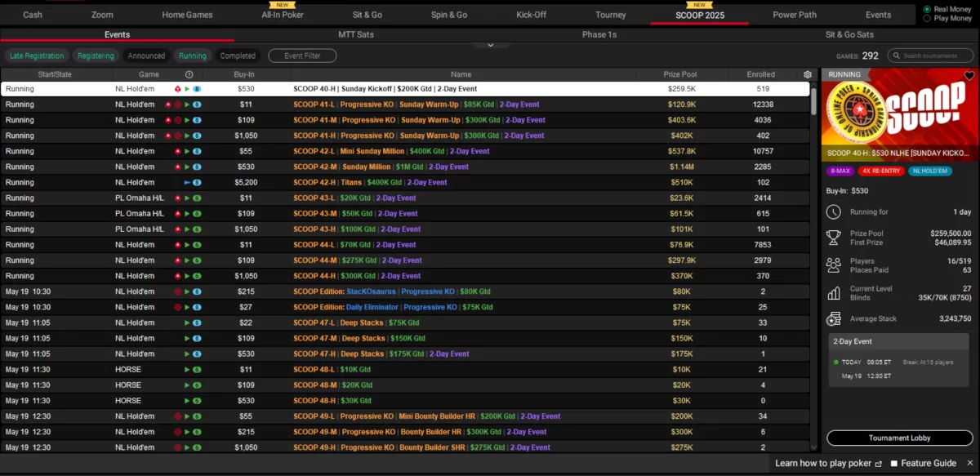Select the Play Money radio button
The height and width of the screenshot is (476, 980).
pos(927,18)
